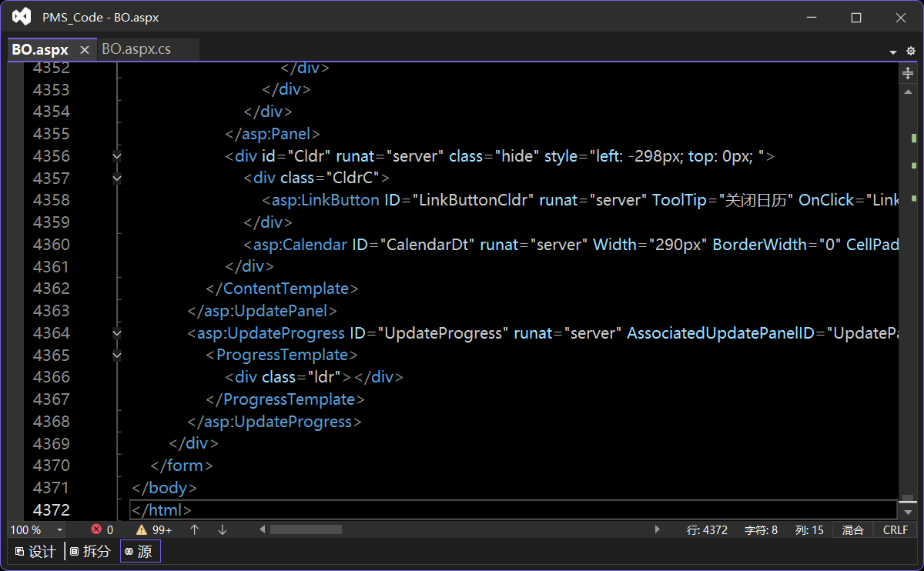The height and width of the screenshot is (571, 924).
Task: Click the split editor handle icon
Action: [x=908, y=73]
